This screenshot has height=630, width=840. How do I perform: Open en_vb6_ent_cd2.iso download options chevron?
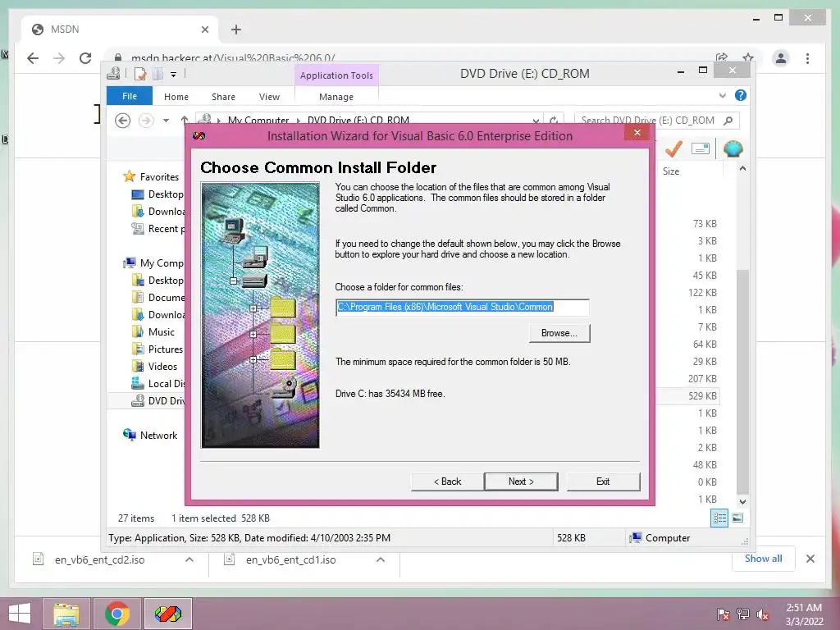pyautogui.click(x=189, y=559)
